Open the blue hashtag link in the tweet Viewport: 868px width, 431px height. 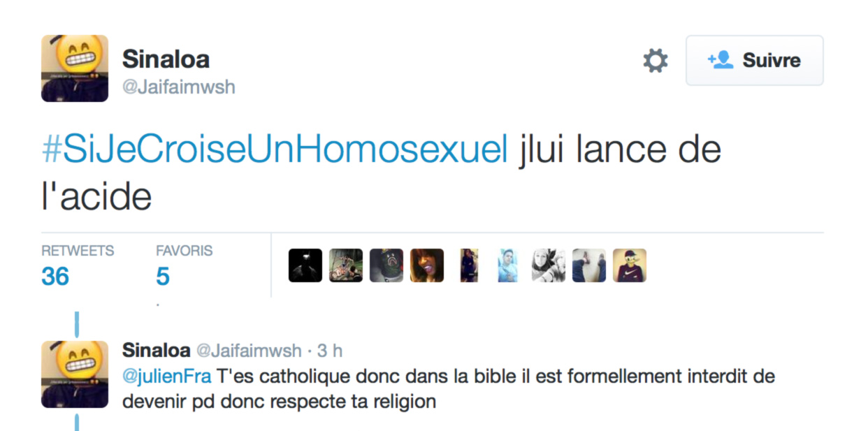click(275, 151)
